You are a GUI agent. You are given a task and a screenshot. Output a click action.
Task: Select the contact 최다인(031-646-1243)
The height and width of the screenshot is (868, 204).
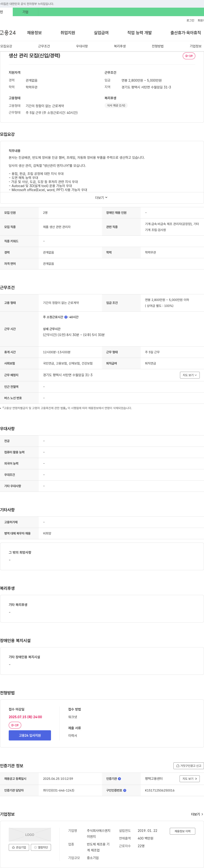(59, 790)
